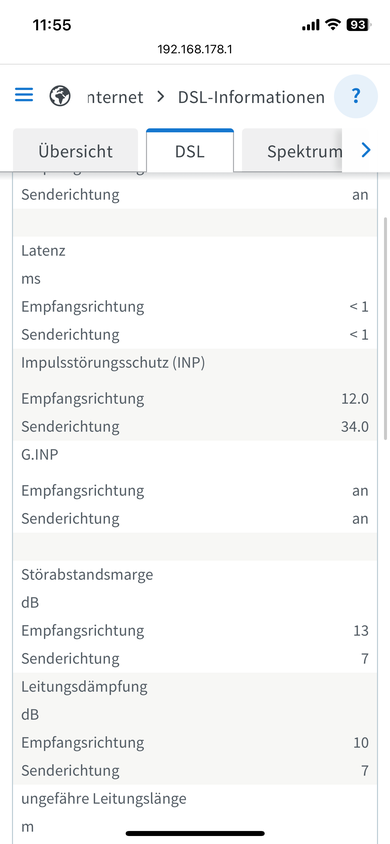Tap the Störabstandsmarge heading
The width and height of the screenshot is (390, 844).
tap(87, 574)
